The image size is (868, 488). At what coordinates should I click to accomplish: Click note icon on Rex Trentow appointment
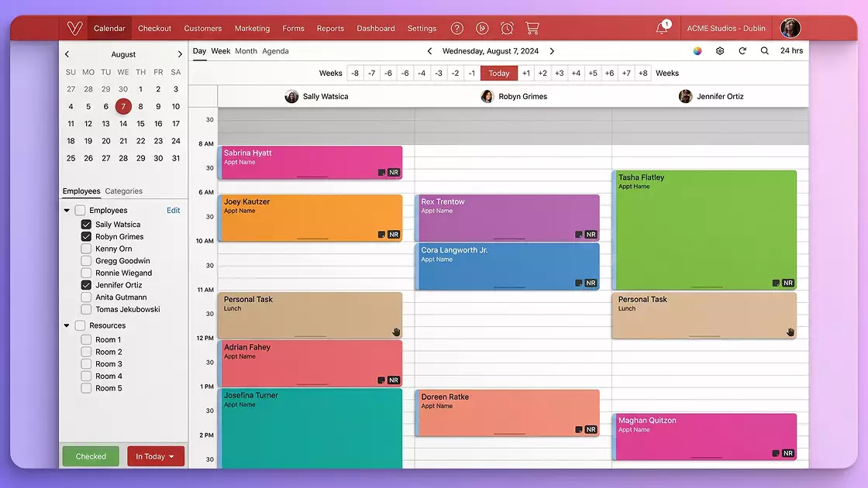pyautogui.click(x=578, y=235)
